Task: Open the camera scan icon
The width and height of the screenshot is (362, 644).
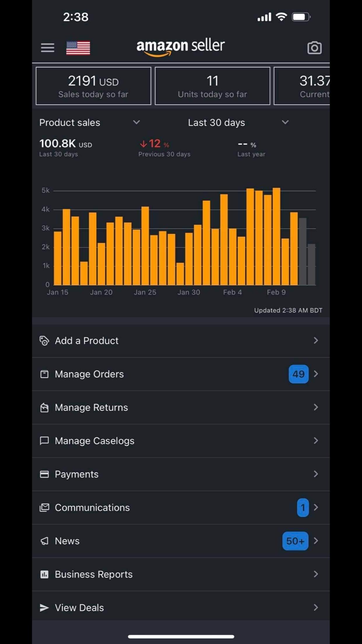Action: (x=314, y=48)
